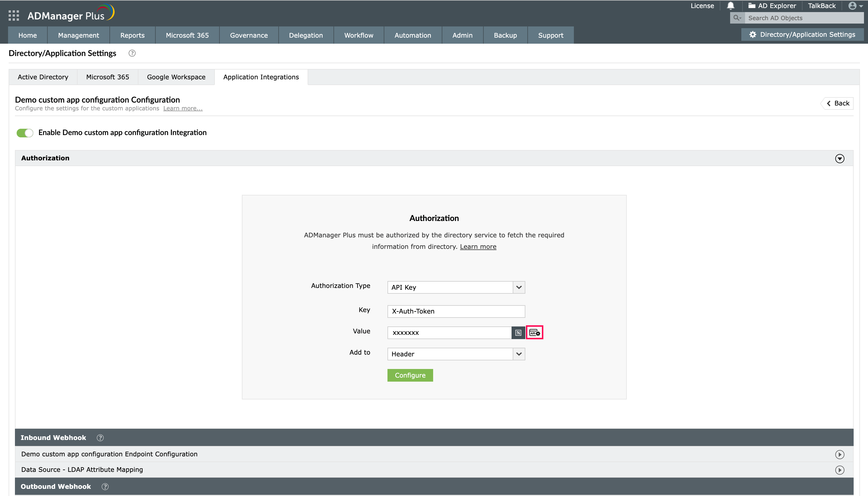This screenshot has height=496, width=868.
Task: Open the Learn more link under Authorization
Action: point(478,246)
